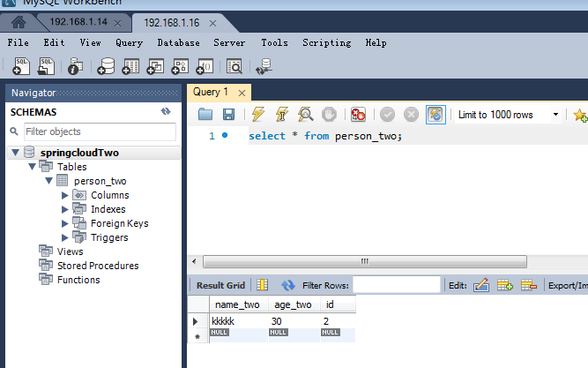Image resolution: width=588 pixels, height=368 pixels.
Task: Commit the transaction
Action: coord(387,114)
